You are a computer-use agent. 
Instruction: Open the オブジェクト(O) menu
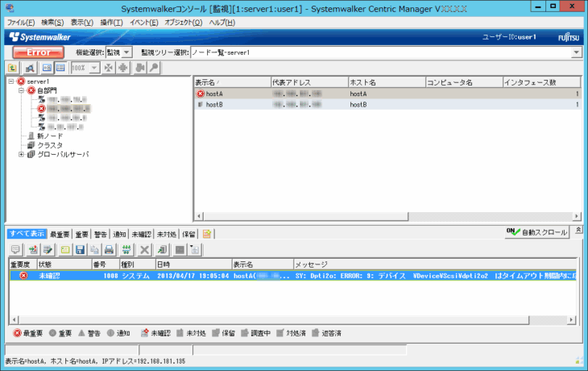[x=184, y=23]
